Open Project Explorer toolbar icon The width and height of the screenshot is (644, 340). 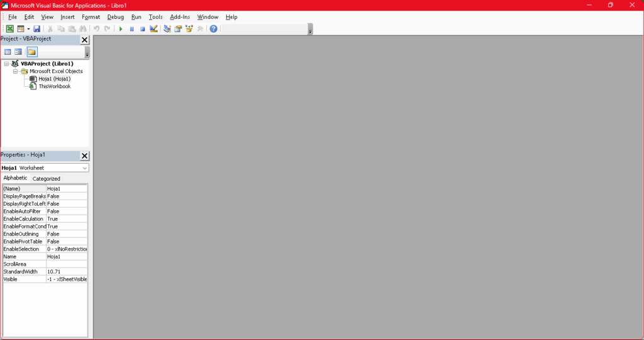pyautogui.click(x=167, y=29)
